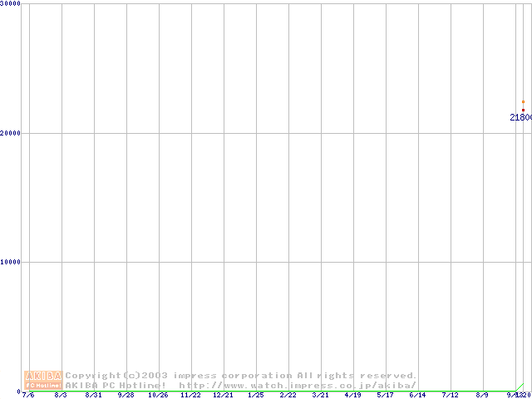Image resolution: width=532 pixels, height=399 pixels.
Task: Click the rising green line segment at chart end
Action: [520, 387]
